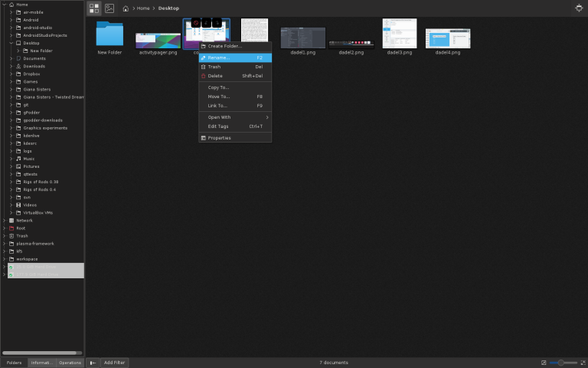Click the red exclude icon on selected thumbnail

pos(196,23)
